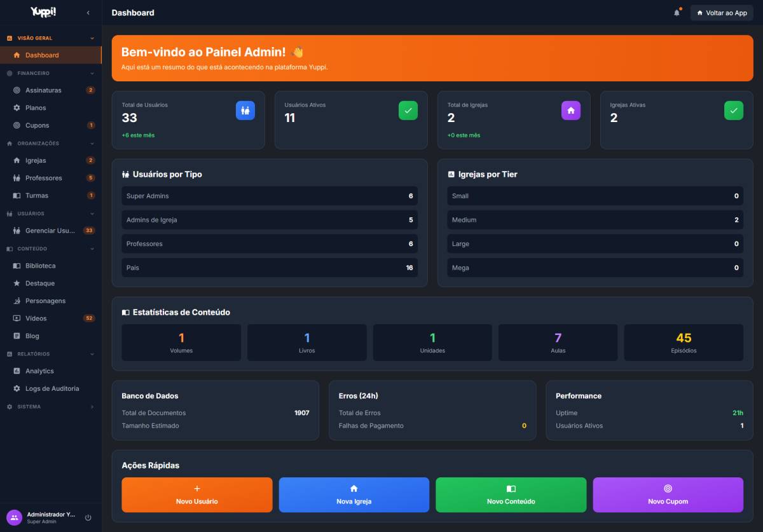
Task: Click the Planos gear icon in sidebar
Action: pos(17,108)
